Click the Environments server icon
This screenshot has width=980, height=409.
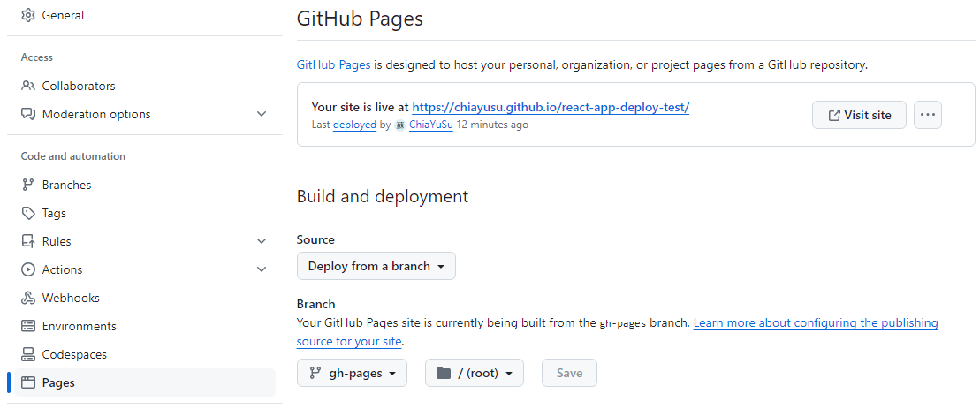tap(28, 326)
